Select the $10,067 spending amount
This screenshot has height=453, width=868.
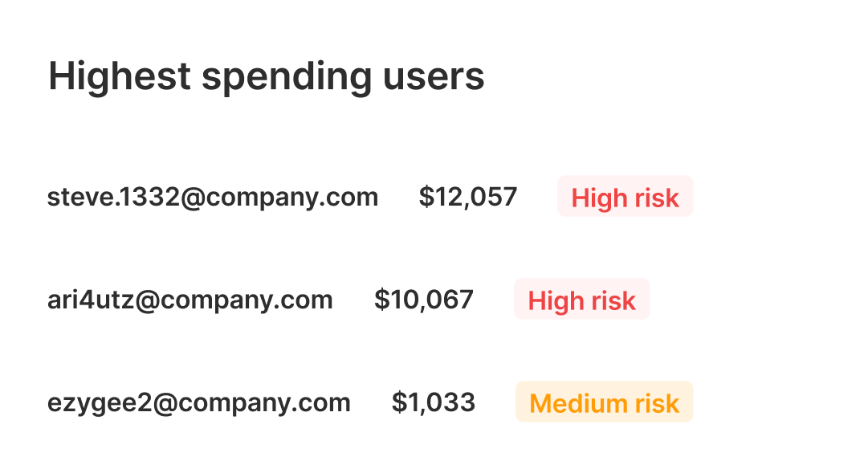423,300
